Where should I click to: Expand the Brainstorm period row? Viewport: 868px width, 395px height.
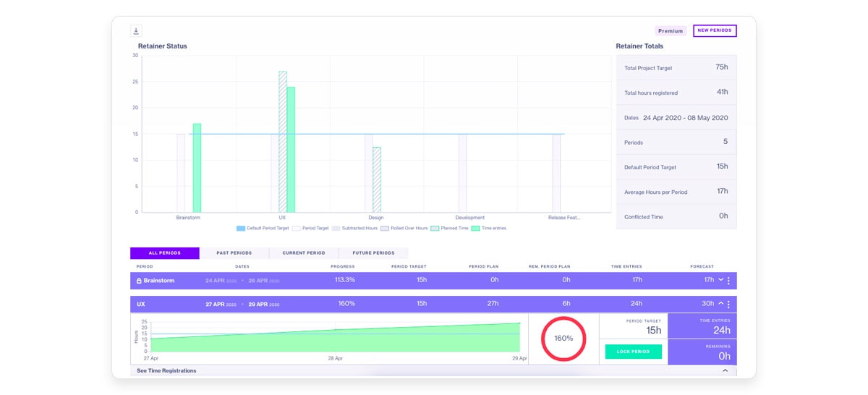pyautogui.click(x=720, y=281)
